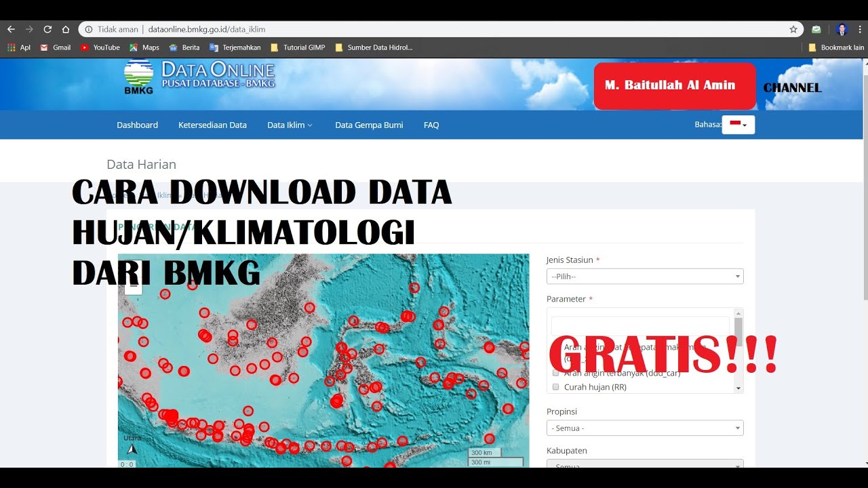
Task: Click the Data Harian page heading
Action: point(141,164)
